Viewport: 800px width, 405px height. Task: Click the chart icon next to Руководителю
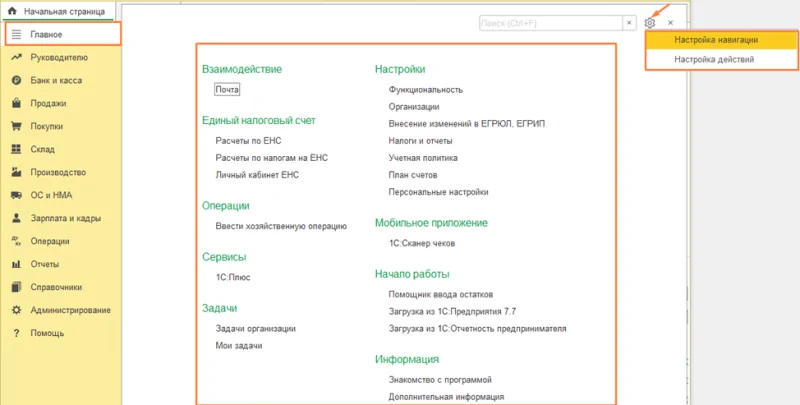click(x=16, y=58)
